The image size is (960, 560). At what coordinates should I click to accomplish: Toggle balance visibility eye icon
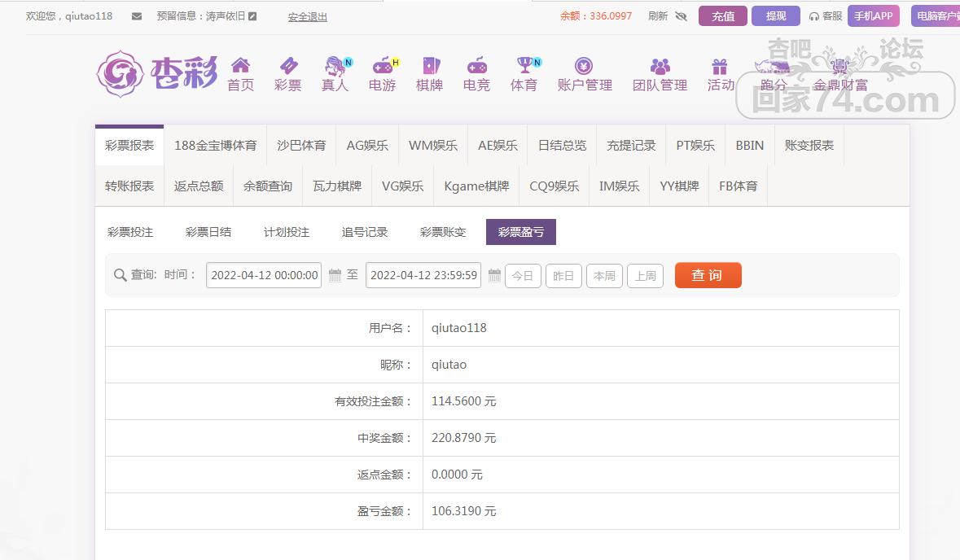(682, 16)
